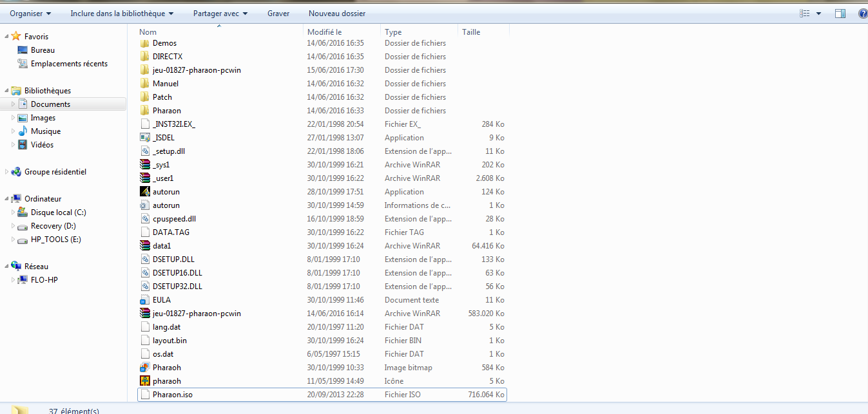Select the Patch folder icon
The height and width of the screenshot is (414, 868).
pyautogui.click(x=145, y=97)
